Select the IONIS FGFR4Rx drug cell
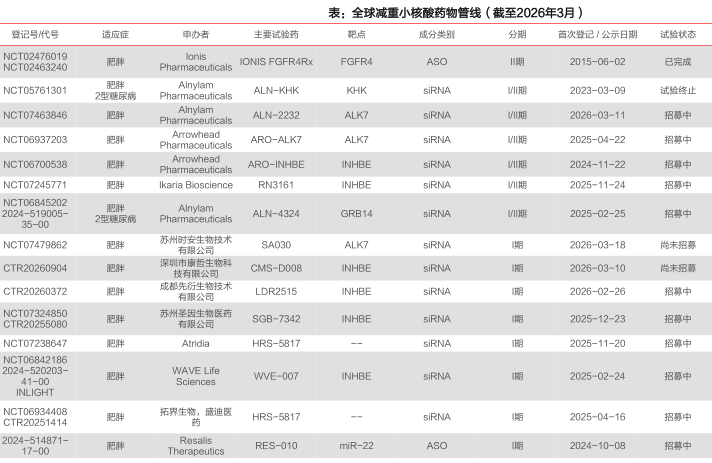The image size is (712, 463). pyautogui.click(x=276, y=61)
